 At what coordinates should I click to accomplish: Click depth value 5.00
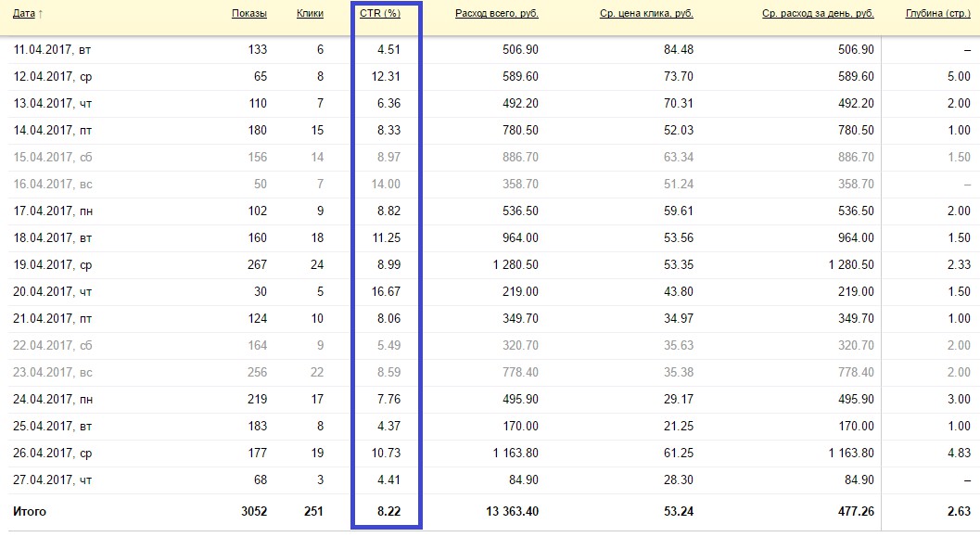coord(959,76)
